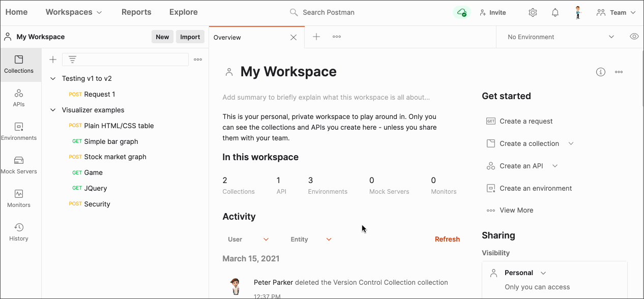Collapse the Visualizer examples collection
Screen dimensions: 644x299
[x=53, y=110]
